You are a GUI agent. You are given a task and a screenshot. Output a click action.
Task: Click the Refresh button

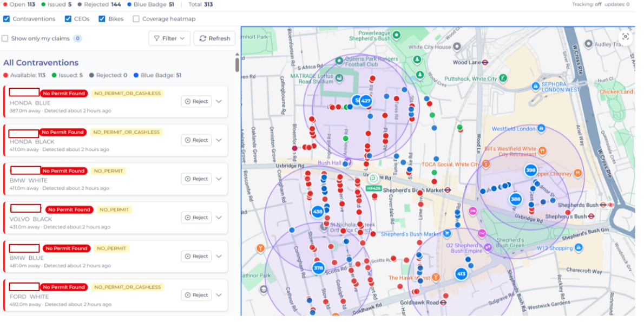[x=215, y=38]
